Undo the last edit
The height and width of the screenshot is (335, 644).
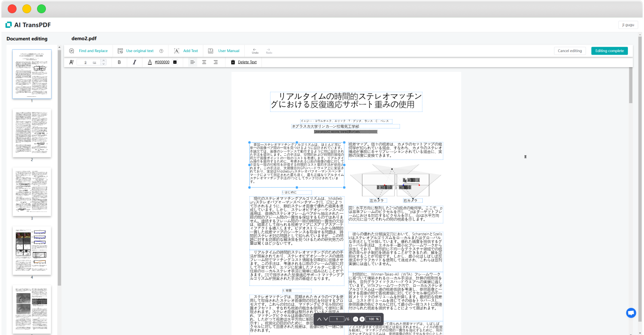click(x=255, y=51)
